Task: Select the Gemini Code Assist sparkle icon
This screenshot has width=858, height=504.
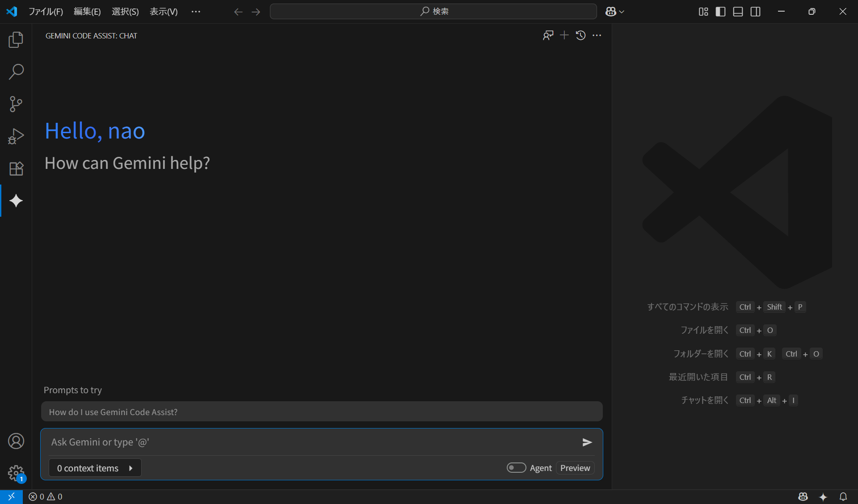Action: 16,201
